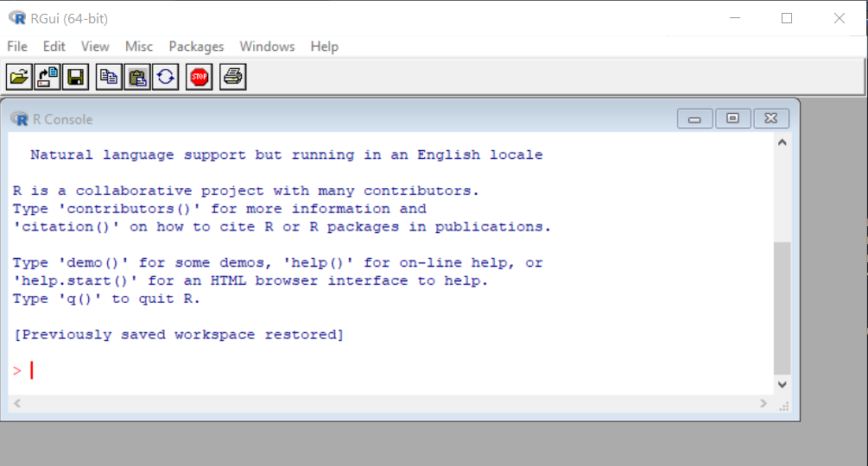Click the red command prompt input line
Viewport: 868px width, 466px height.
(391, 370)
